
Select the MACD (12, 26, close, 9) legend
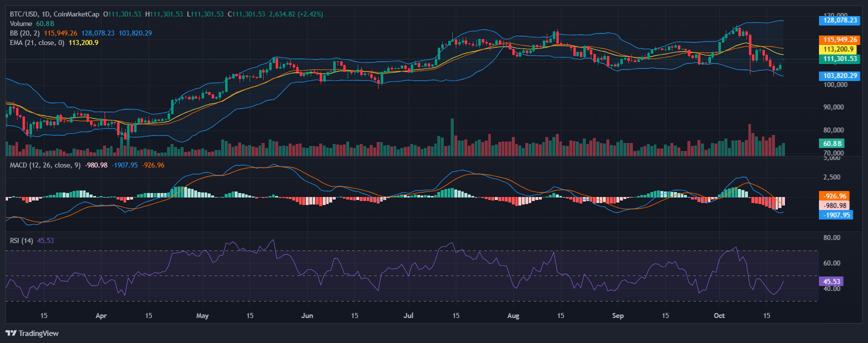click(x=45, y=165)
